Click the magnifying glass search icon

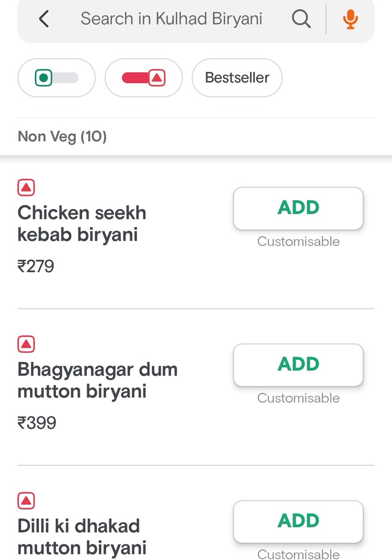point(301,19)
